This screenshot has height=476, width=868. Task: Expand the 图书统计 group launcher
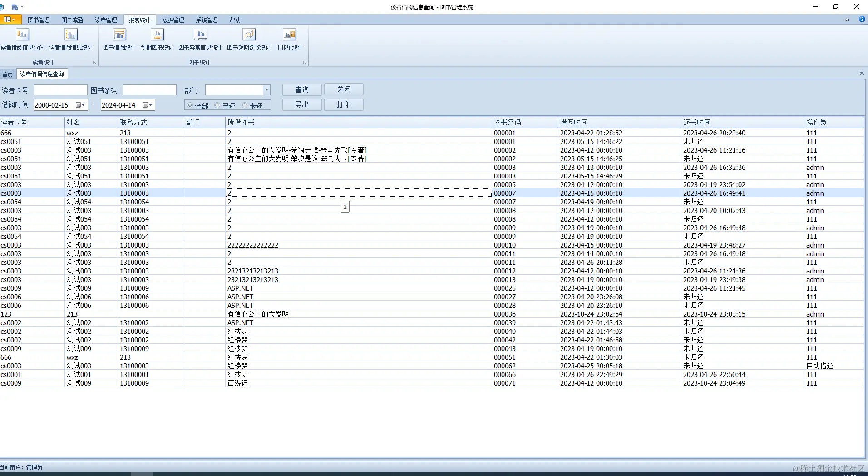[305, 63]
